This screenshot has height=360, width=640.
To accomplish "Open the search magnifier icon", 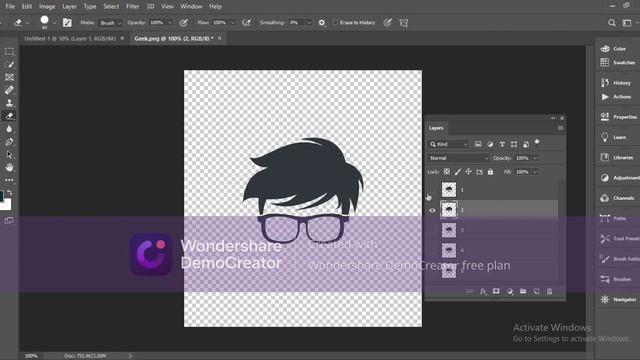I will point(611,23).
